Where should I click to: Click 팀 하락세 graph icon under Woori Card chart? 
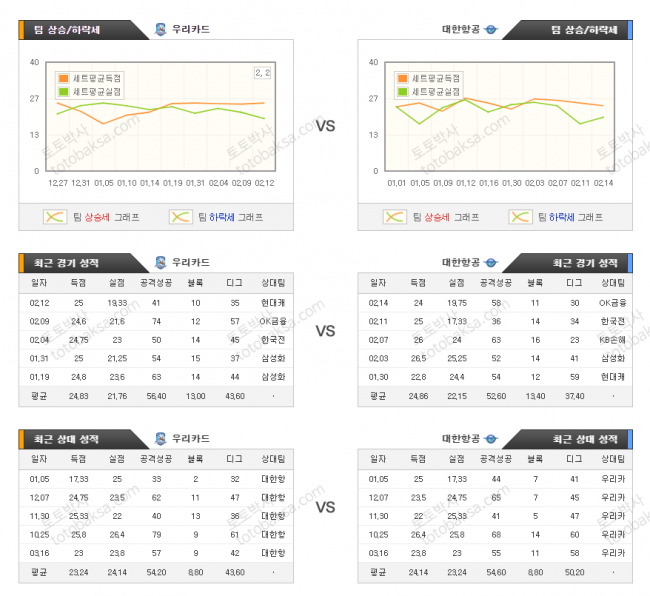pos(180,216)
